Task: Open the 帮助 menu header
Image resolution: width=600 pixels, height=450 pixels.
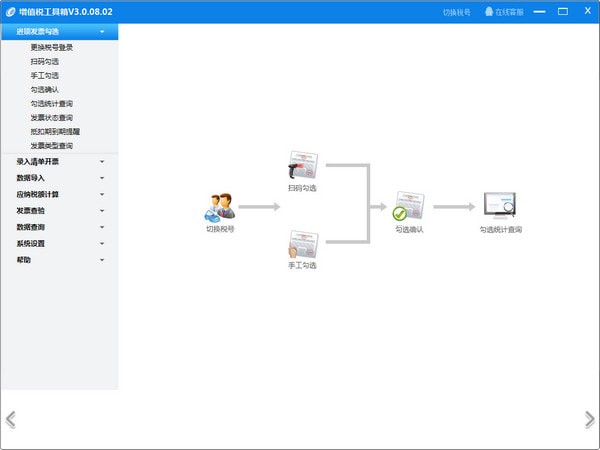Action: click(x=60, y=260)
